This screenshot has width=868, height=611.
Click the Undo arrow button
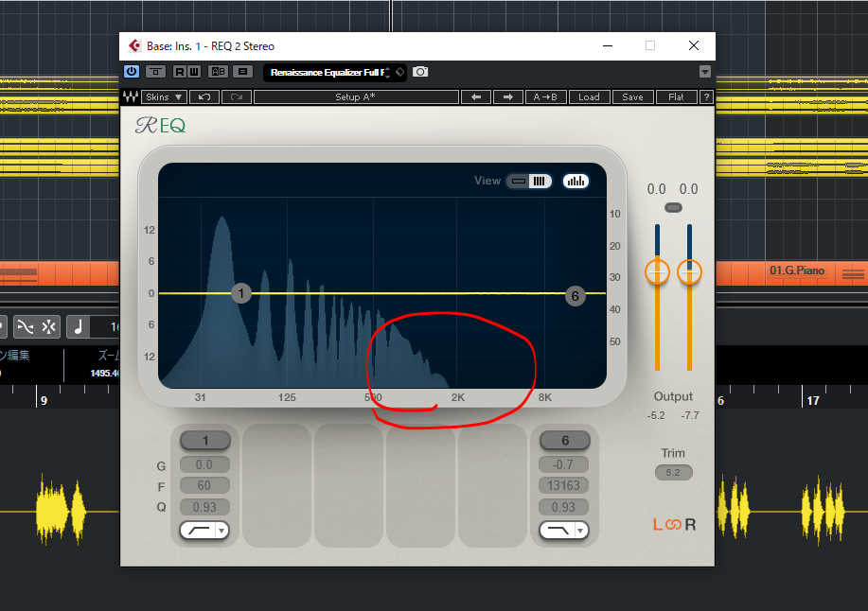[x=204, y=96]
